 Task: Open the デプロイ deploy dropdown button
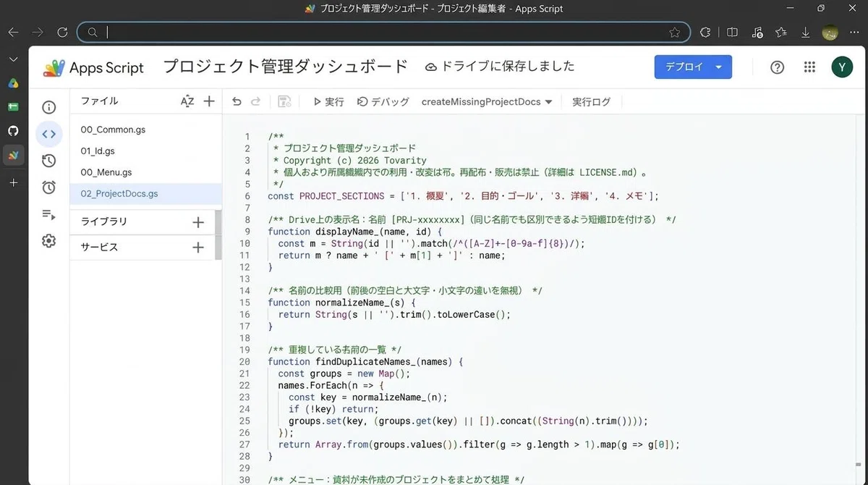pos(693,67)
